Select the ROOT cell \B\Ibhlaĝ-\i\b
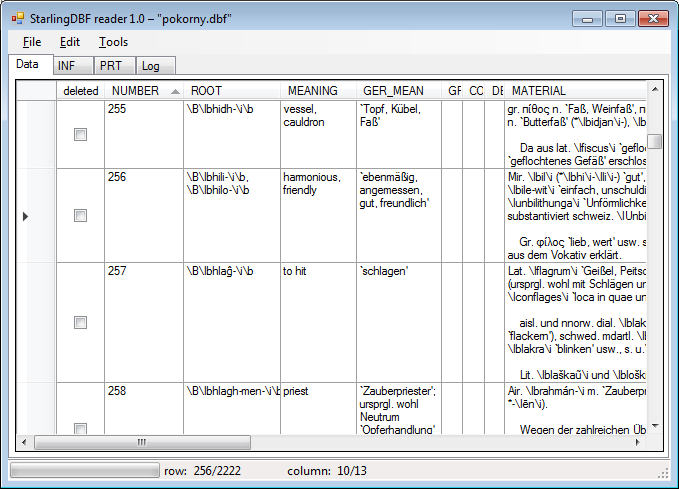The width and height of the screenshot is (679, 489). pos(232,322)
